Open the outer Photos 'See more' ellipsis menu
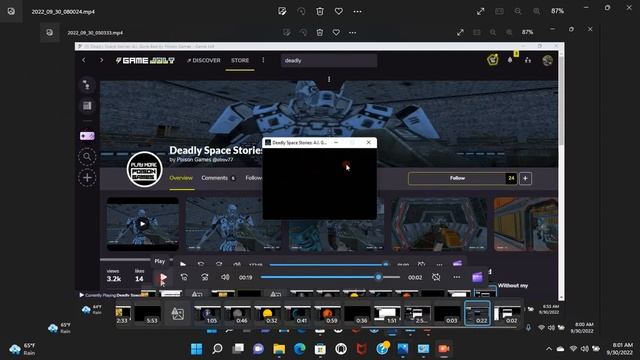The width and height of the screenshot is (640, 360). [358, 11]
